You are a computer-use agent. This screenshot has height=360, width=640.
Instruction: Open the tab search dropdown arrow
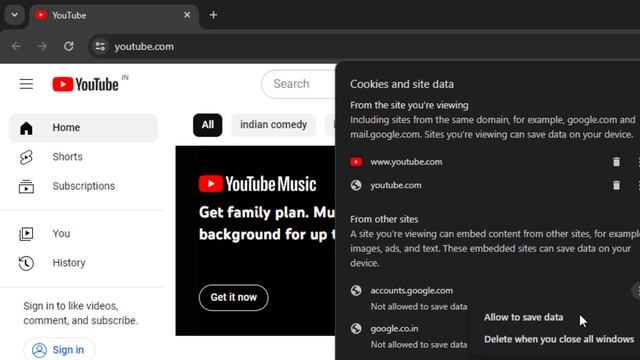(x=14, y=15)
